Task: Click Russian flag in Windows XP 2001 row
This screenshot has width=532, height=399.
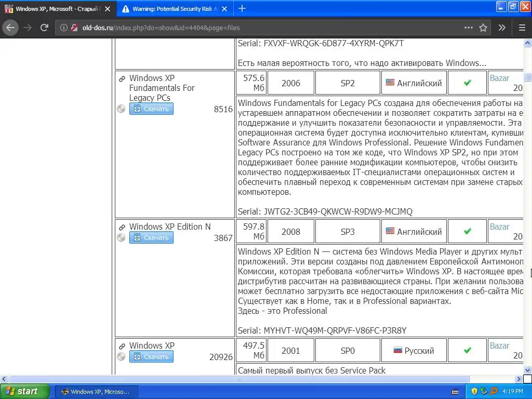Action: pos(397,350)
